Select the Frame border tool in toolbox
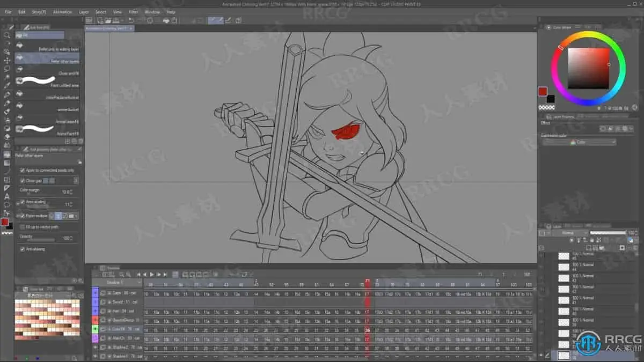644x362 pixels. tap(7, 180)
